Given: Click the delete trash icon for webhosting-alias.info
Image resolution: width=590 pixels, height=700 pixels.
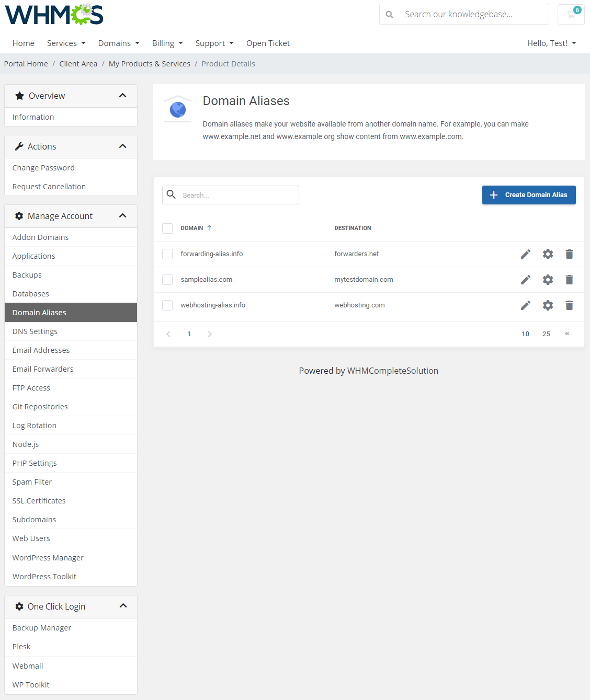Looking at the screenshot, I should point(569,305).
